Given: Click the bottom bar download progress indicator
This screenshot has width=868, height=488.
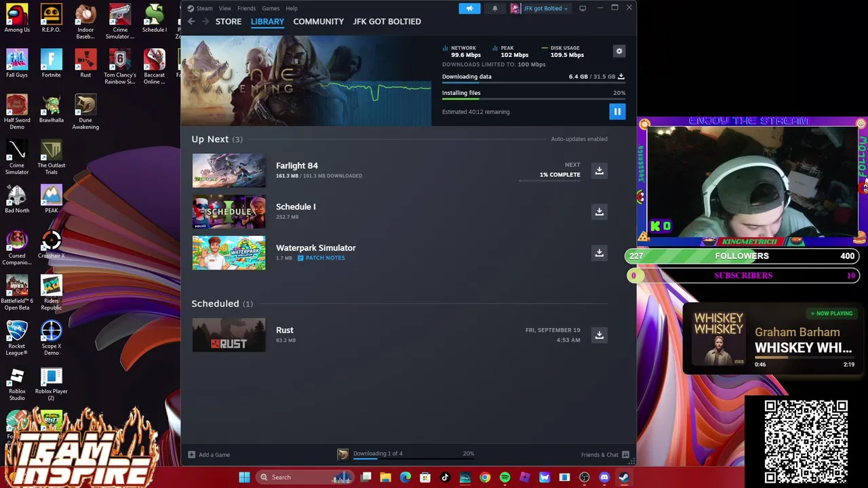Looking at the screenshot, I should pos(414,459).
